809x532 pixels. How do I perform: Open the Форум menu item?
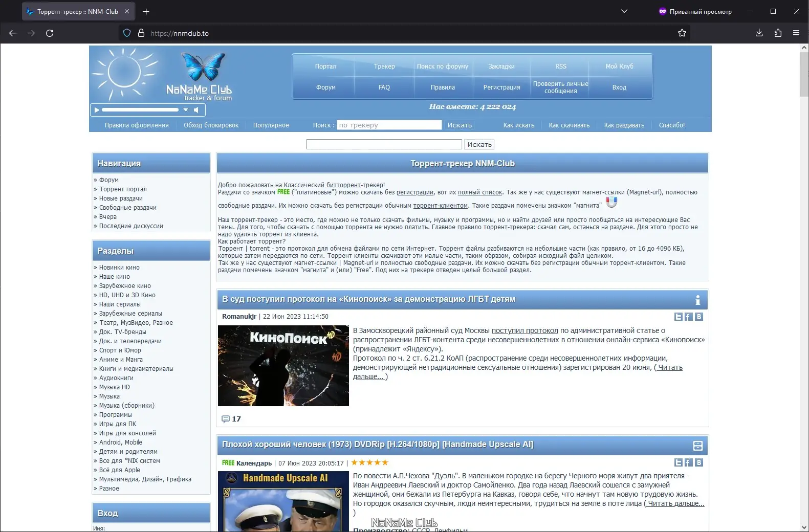325,87
